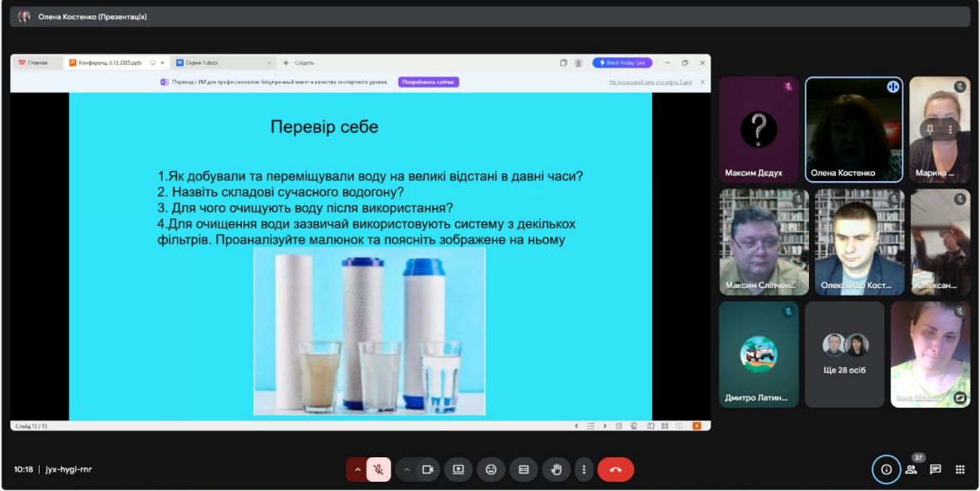Image resolution: width=980 pixels, height=491 pixels.
Task: Open the meeting details info icon
Action: pyautogui.click(x=886, y=469)
